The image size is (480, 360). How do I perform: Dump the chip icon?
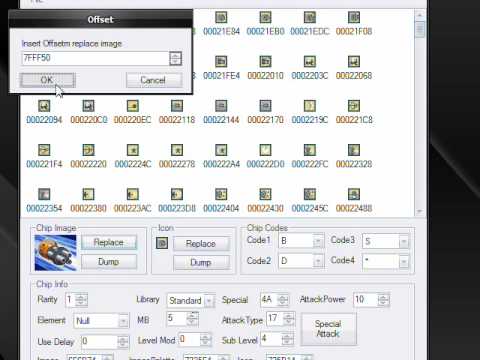tap(201, 263)
